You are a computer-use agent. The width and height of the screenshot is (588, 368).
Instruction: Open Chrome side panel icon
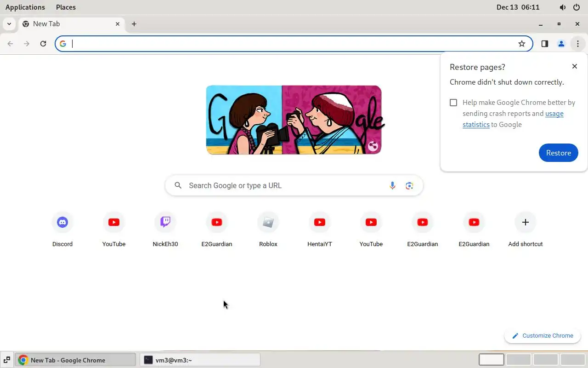coord(545,44)
